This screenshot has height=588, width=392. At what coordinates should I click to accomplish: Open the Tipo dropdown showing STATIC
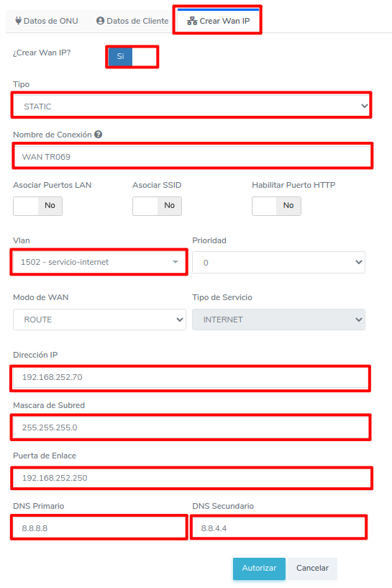(191, 106)
